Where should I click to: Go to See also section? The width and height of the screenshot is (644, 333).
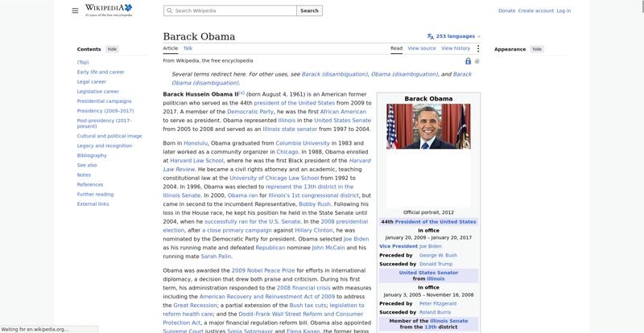point(87,165)
